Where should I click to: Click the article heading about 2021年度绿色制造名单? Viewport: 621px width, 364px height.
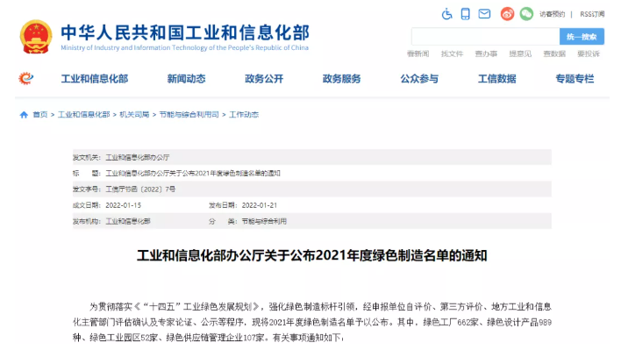[x=312, y=256]
